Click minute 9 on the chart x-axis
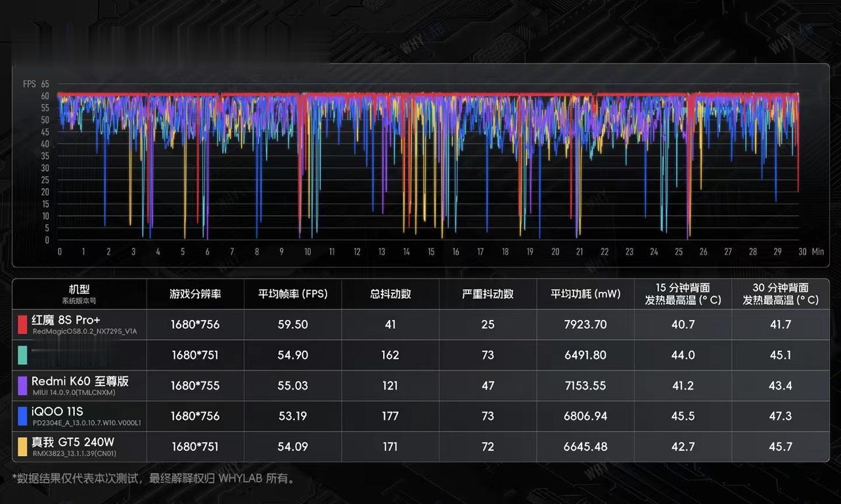 (282, 252)
